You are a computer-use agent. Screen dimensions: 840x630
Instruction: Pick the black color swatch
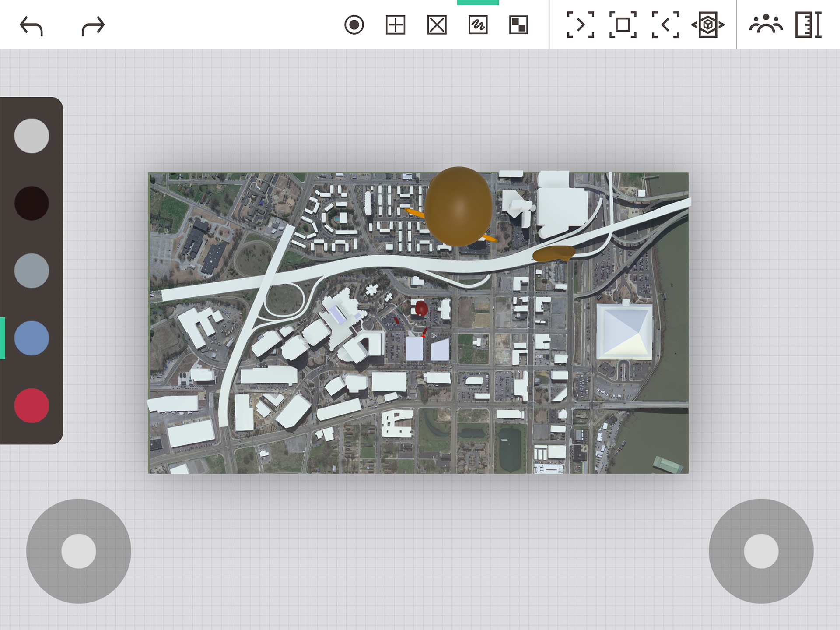31,203
